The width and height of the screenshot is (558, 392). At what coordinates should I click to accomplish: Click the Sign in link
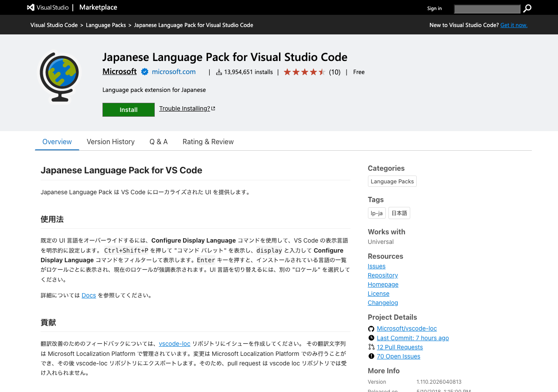click(434, 8)
